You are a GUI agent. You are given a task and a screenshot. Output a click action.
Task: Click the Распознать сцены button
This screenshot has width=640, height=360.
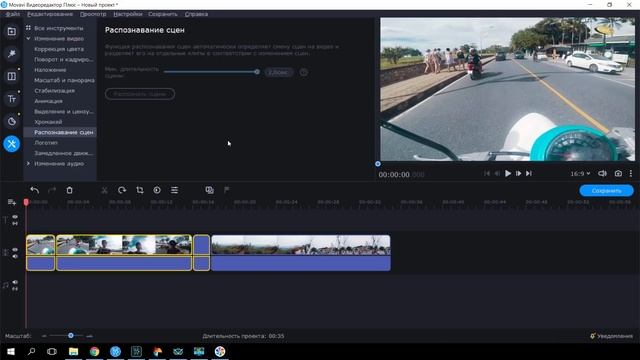pyautogui.click(x=140, y=94)
